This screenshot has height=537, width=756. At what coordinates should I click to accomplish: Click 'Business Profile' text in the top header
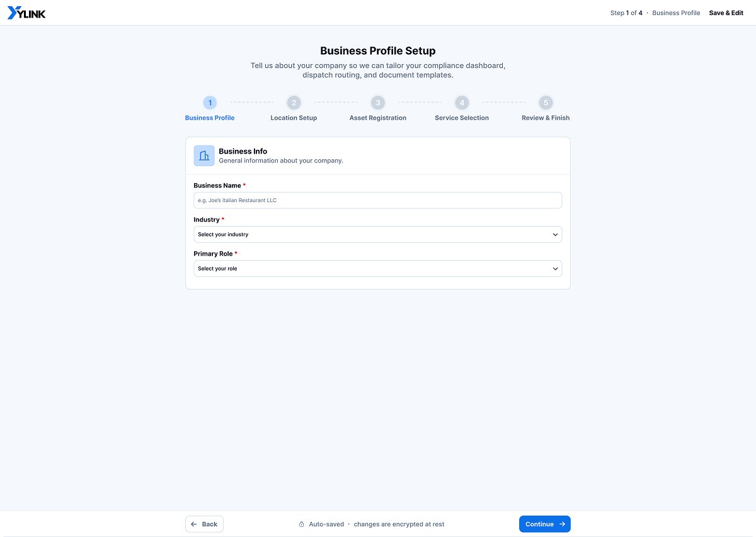676,13
